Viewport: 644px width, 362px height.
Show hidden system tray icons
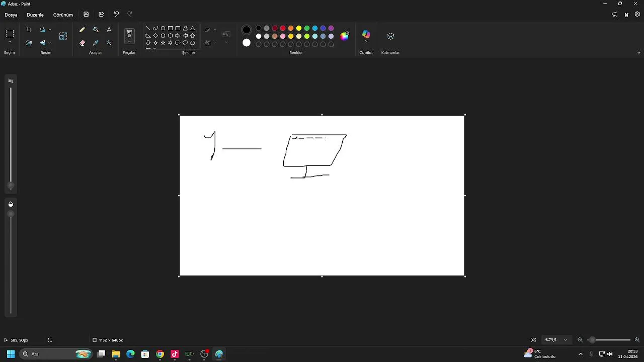[581, 354]
